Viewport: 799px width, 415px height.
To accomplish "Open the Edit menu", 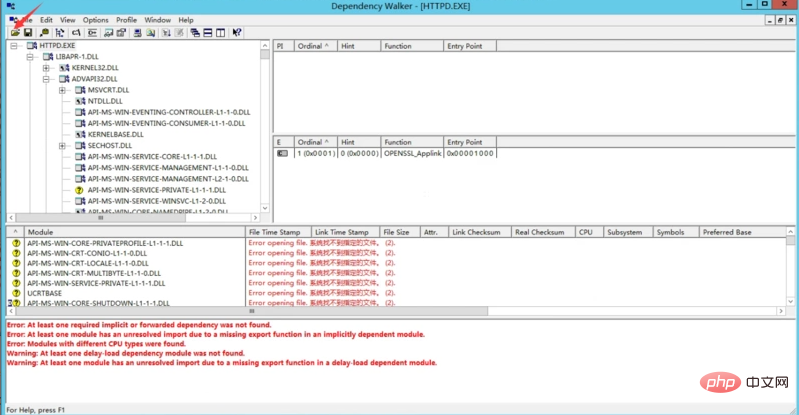I will click(46, 20).
